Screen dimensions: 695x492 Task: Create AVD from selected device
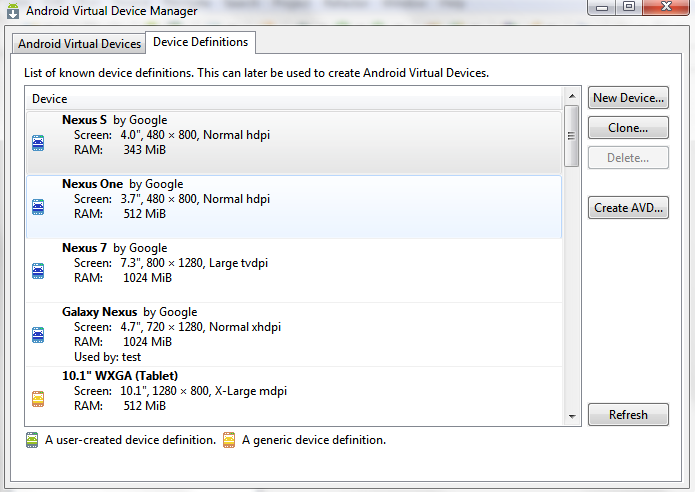pos(628,207)
